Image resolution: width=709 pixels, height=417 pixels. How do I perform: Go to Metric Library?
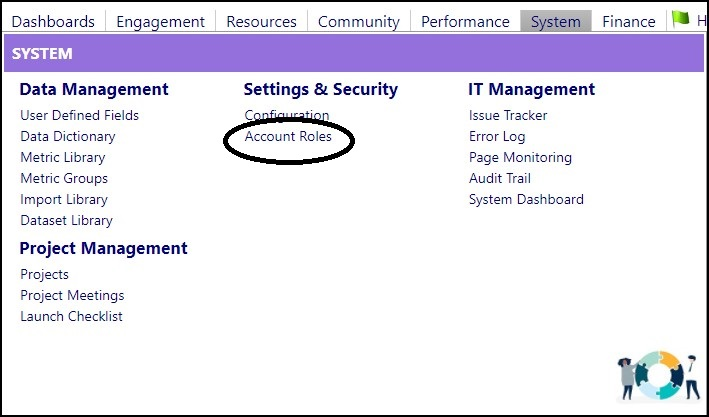63,157
